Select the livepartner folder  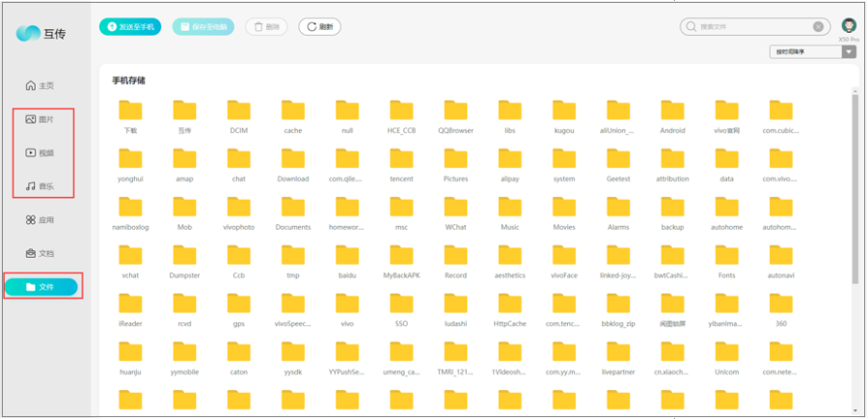(619, 357)
